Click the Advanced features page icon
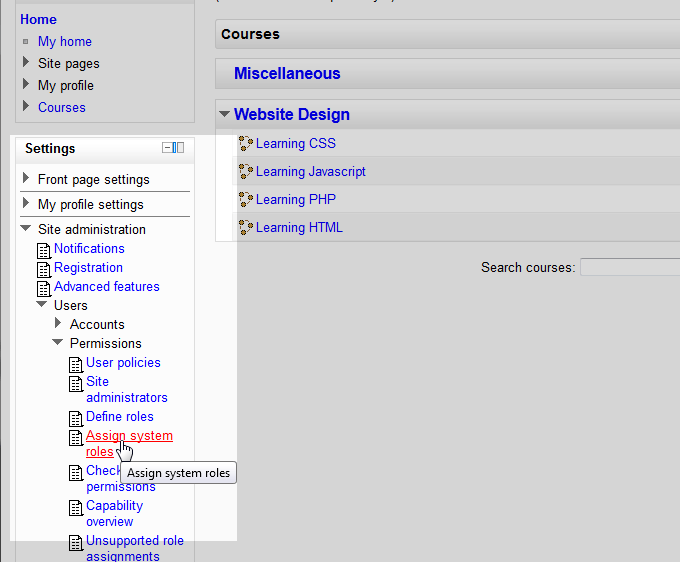The width and height of the screenshot is (680, 562). pos(44,288)
